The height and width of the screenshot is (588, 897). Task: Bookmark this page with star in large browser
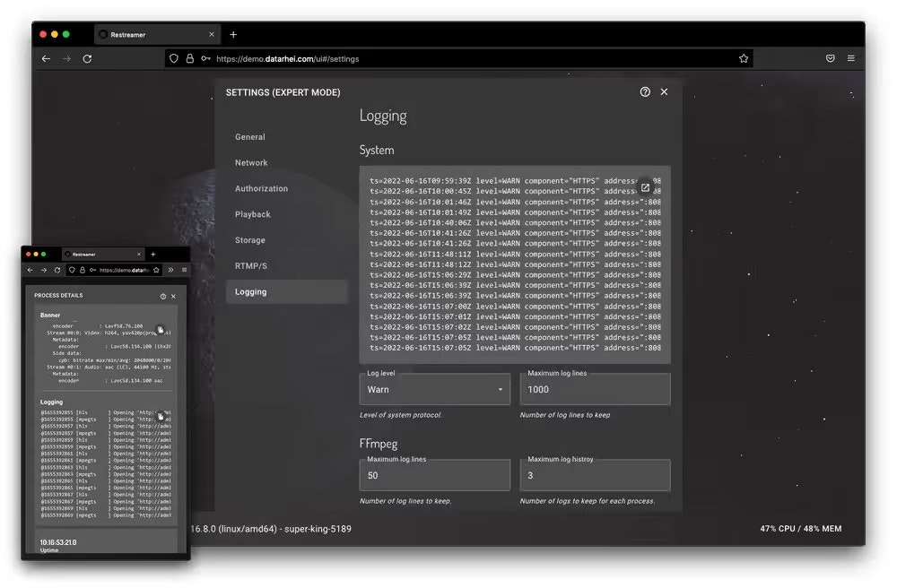pyautogui.click(x=744, y=59)
